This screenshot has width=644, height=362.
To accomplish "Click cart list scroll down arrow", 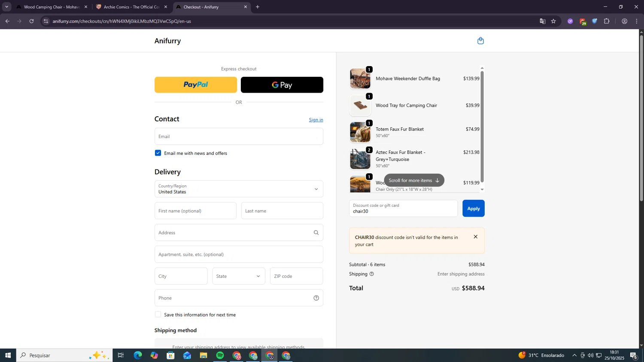I will coord(482,190).
